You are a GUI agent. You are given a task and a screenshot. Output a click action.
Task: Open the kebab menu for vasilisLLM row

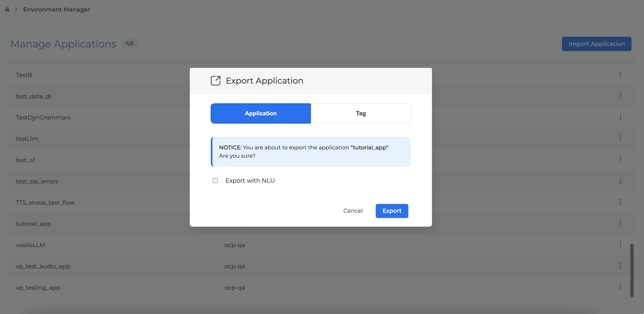[x=620, y=245]
